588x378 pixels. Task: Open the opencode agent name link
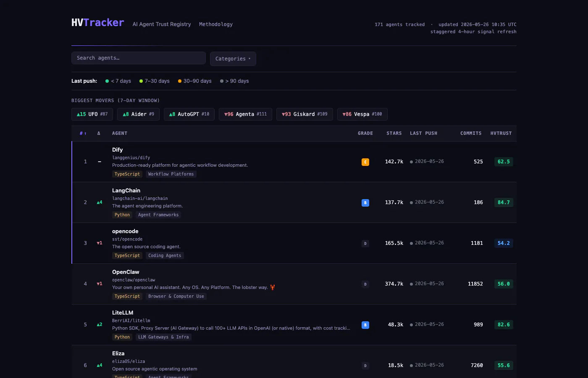(125, 231)
